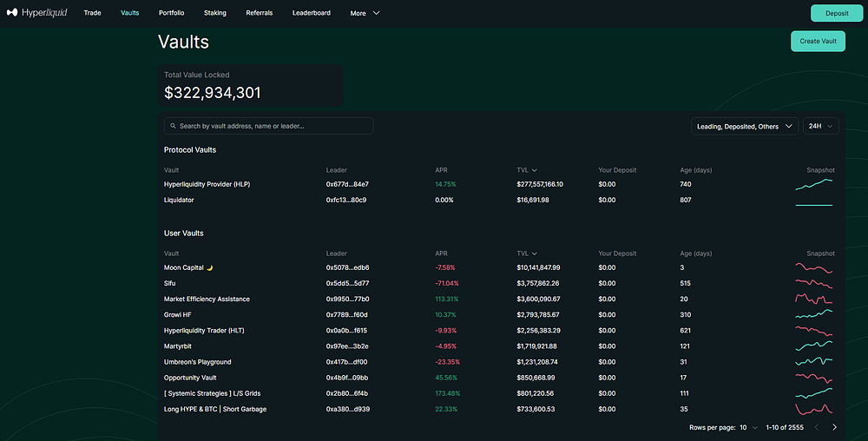Image resolution: width=868 pixels, height=441 pixels.
Task: Click TVL value $10,141,847.99
Action: tap(538, 267)
